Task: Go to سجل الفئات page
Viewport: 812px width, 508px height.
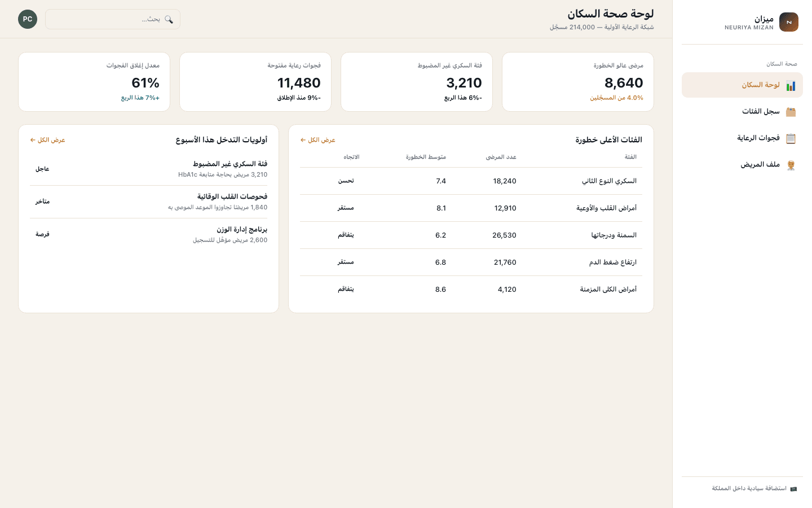Action: pyautogui.click(x=742, y=112)
